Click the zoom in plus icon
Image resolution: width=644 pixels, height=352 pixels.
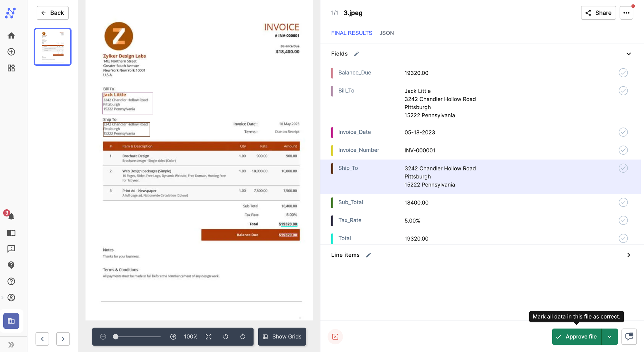[173, 337]
